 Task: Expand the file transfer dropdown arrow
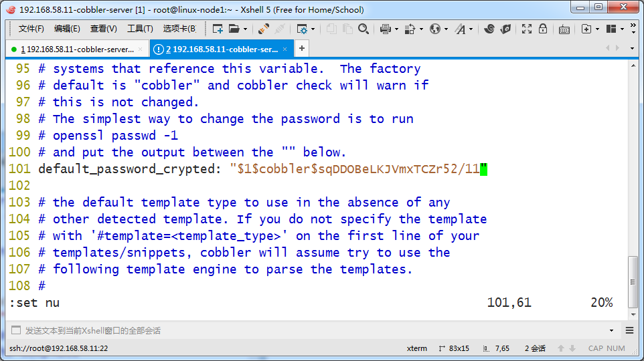pos(421,29)
